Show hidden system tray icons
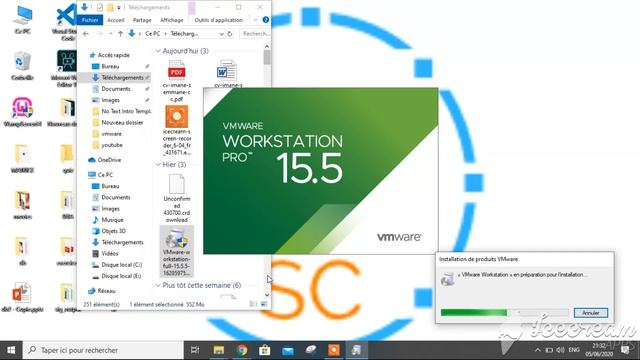Viewport: 640px width, 360px height. point(538,350)
